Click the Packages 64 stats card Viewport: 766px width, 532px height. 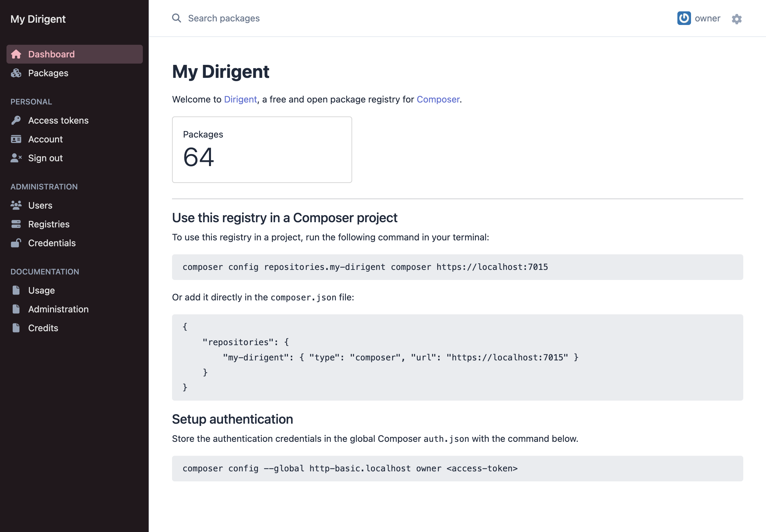(262, 149)
